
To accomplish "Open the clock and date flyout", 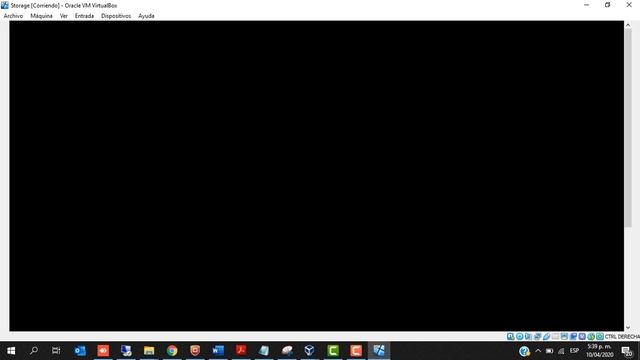I will [x=600, y=351].
